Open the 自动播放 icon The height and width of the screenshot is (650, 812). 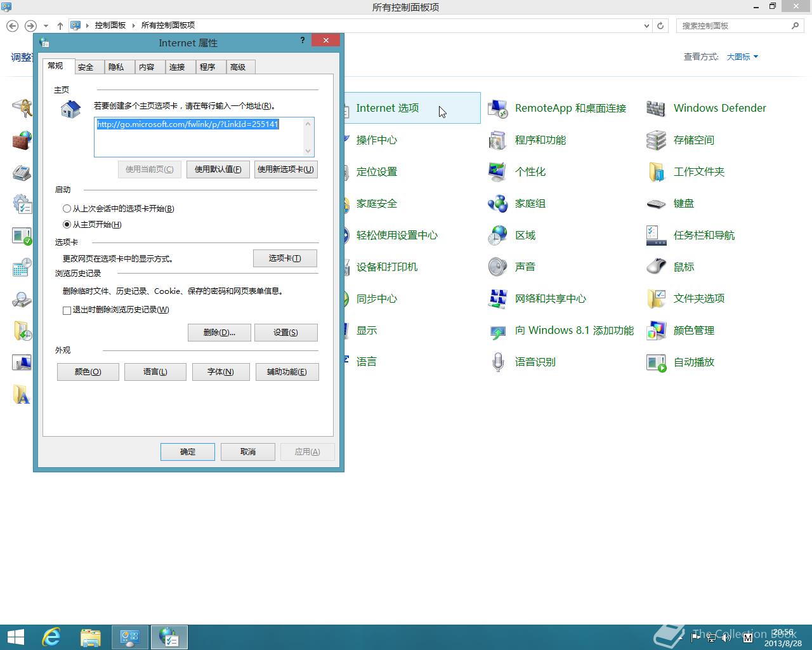point(656,362)
